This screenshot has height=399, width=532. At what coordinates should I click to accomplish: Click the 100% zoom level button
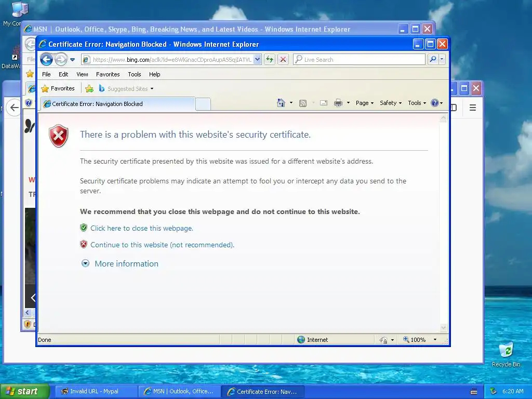pyautogui.click(x=415, y=340)
